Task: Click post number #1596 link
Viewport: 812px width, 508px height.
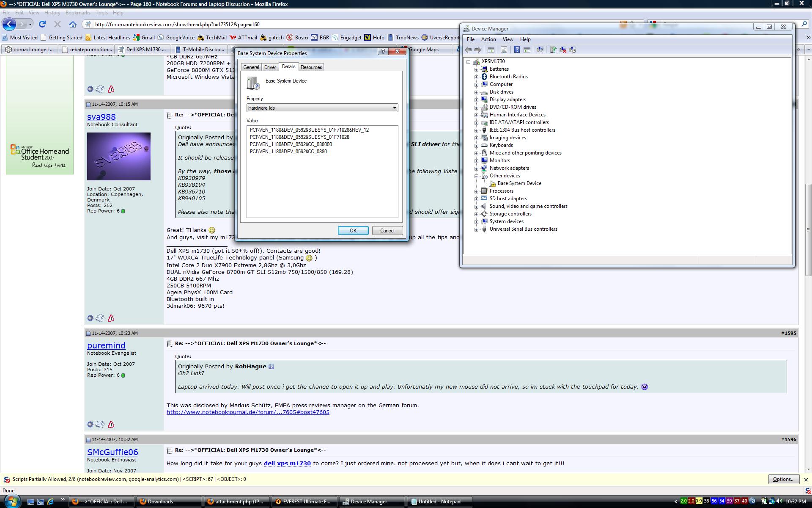Action: tap(789, 439)
